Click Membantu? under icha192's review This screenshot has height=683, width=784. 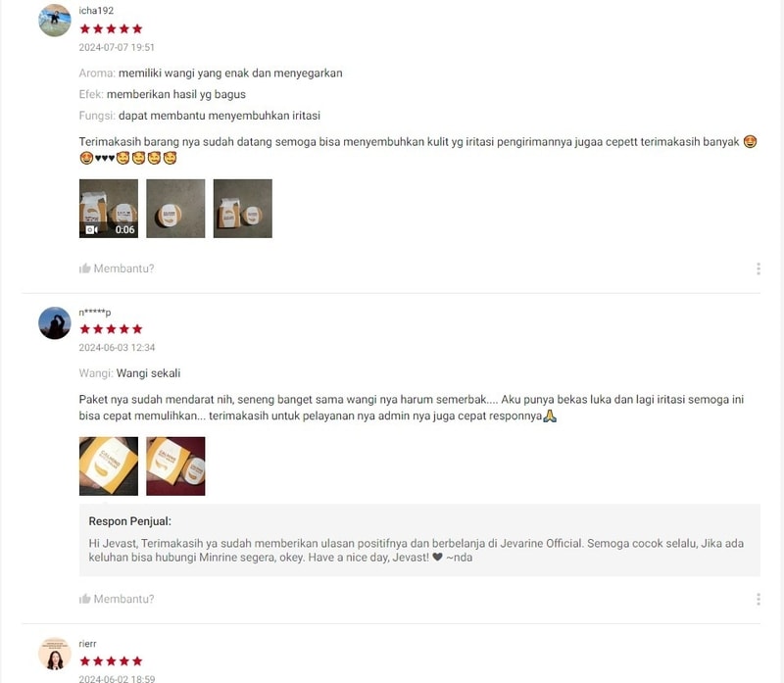click(x=123, y=268)
